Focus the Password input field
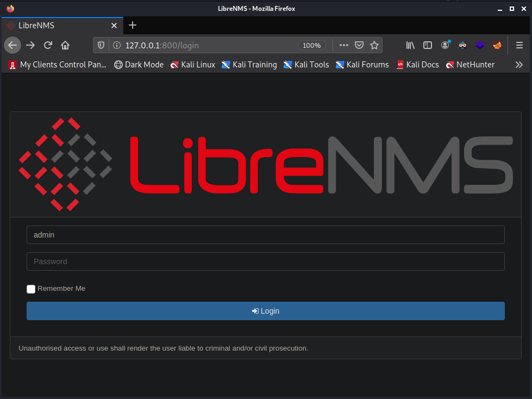Image resolution: width=532 pixels, height=399 pixels. [x=266, y=261]
